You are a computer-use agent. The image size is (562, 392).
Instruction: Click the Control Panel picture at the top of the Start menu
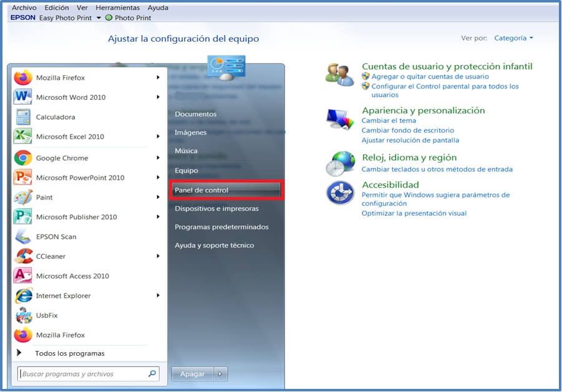(226, 68)
